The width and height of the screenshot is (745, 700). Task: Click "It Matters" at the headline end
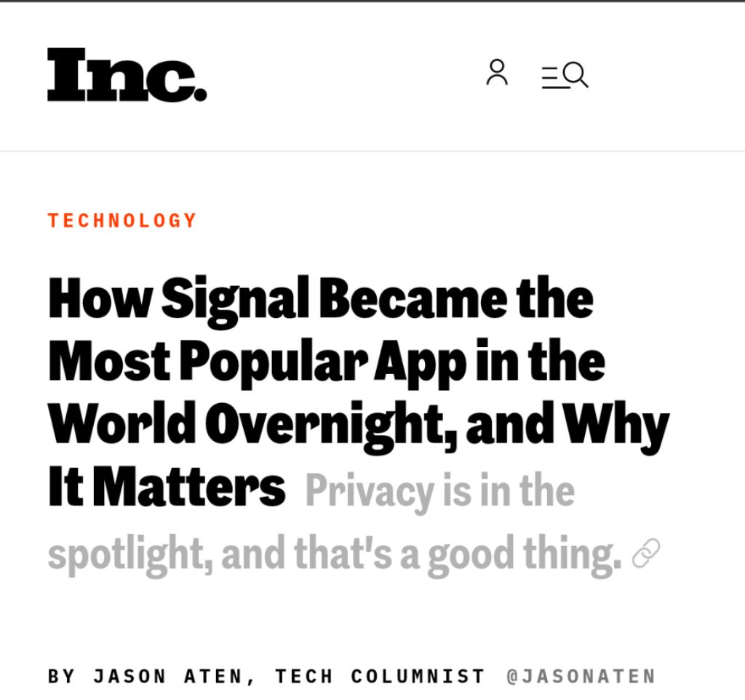point(167,488)
